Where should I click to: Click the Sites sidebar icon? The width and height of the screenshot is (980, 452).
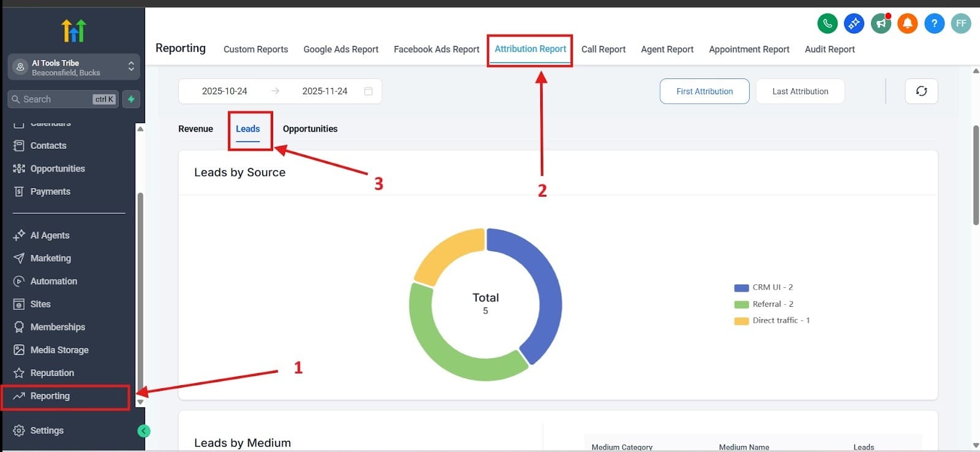tap(19, 304)
